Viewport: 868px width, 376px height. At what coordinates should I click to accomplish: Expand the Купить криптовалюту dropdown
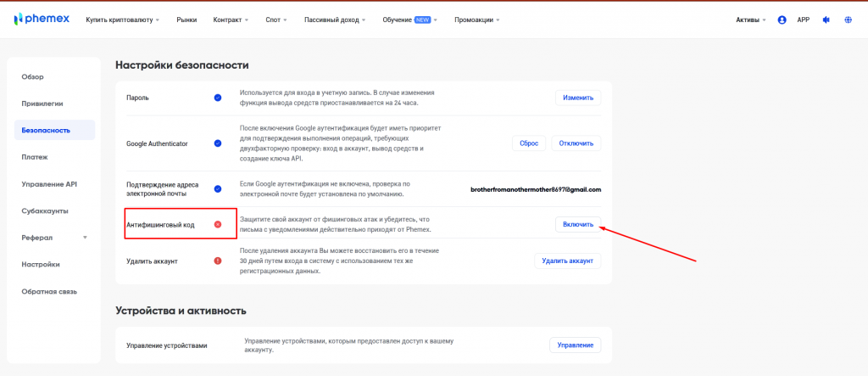pos(123,20)
